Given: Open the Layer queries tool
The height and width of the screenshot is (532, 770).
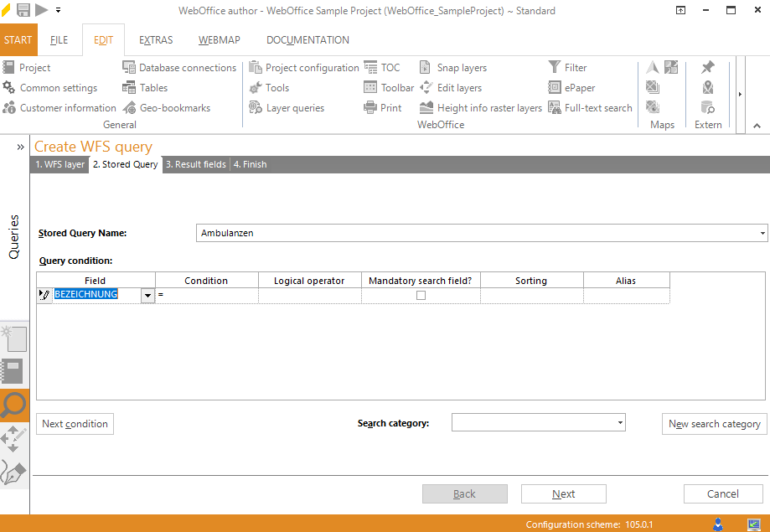Looking at the screenshot, I should point(284,107).
